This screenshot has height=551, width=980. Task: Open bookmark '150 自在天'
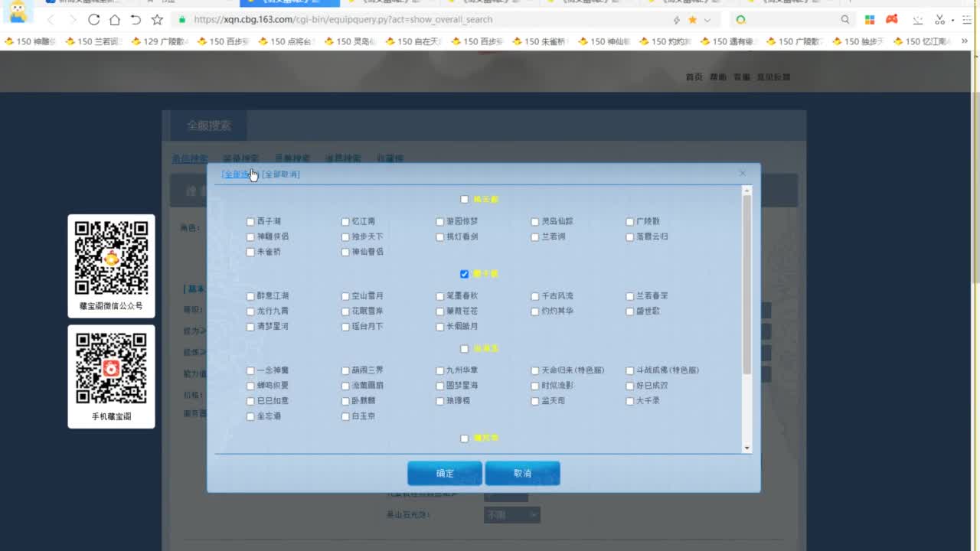click(413, 41)
